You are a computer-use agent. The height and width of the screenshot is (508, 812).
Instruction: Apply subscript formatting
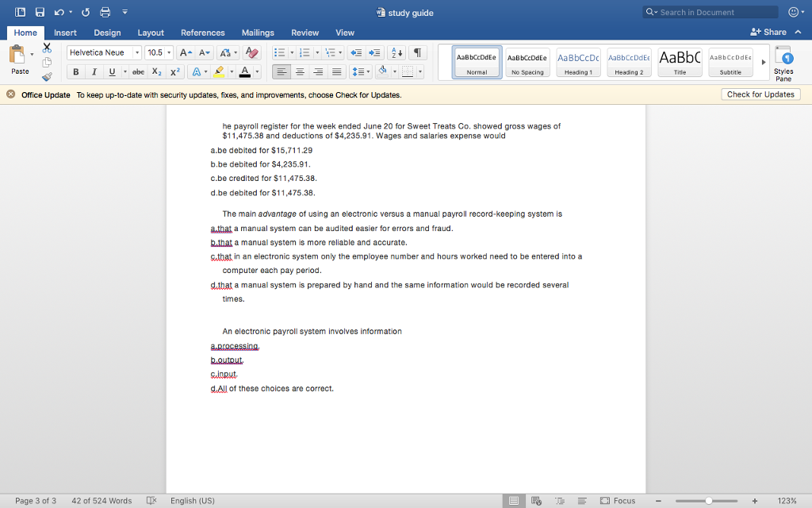pyautogui.click(x=156, y=72)
